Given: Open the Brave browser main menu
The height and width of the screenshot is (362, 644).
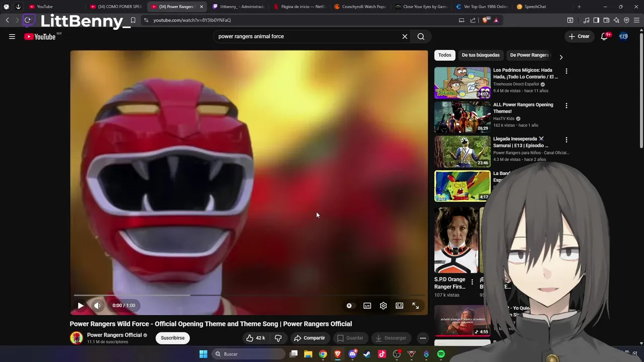Looking at the screenshot, I should pos(637,20).
